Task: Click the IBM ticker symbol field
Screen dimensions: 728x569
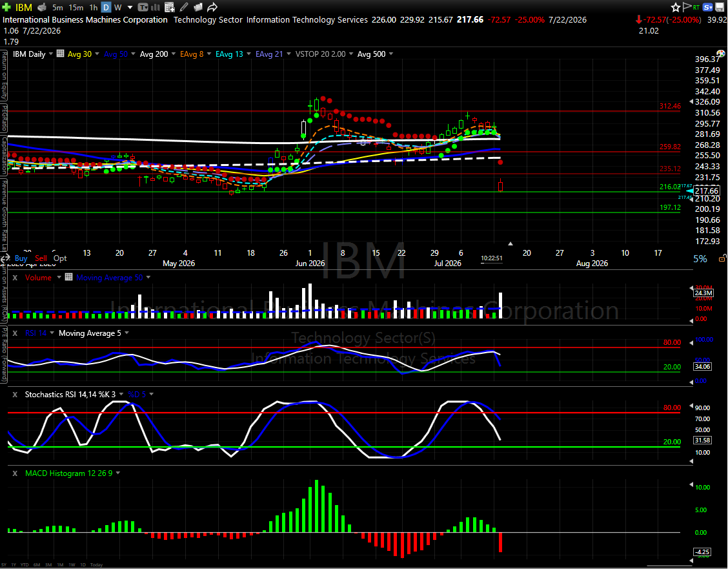Action: point(24,8)
